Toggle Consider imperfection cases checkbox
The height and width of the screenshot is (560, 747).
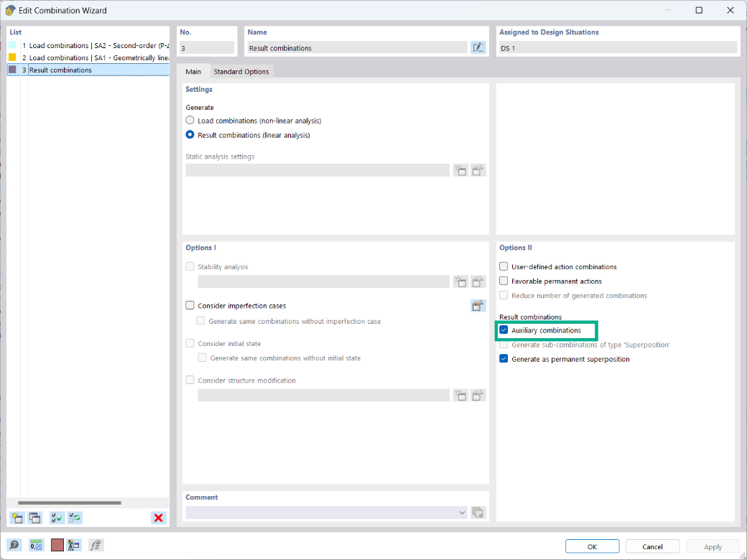point(190,305)
